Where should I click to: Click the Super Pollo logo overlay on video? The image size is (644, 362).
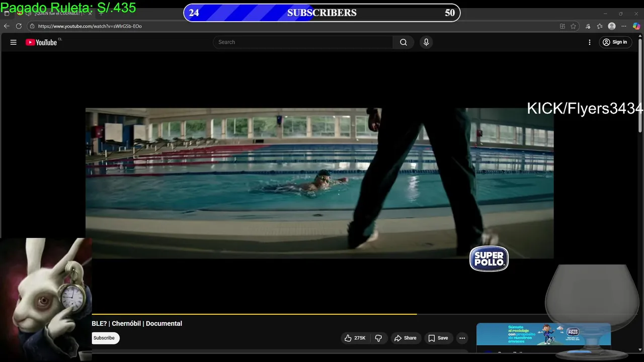point(489,259)
